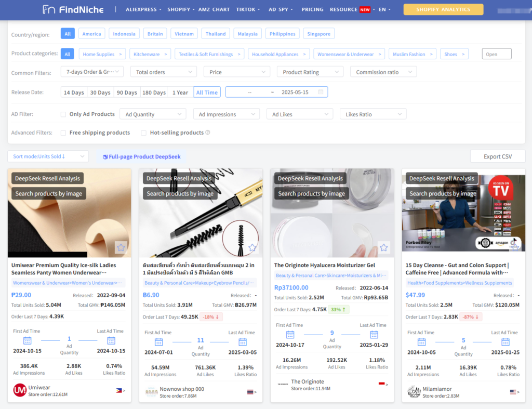Click the Indonesia flag on Originote card
The image size is (532, 409).
pyautogui.click(x=381, y=384)
